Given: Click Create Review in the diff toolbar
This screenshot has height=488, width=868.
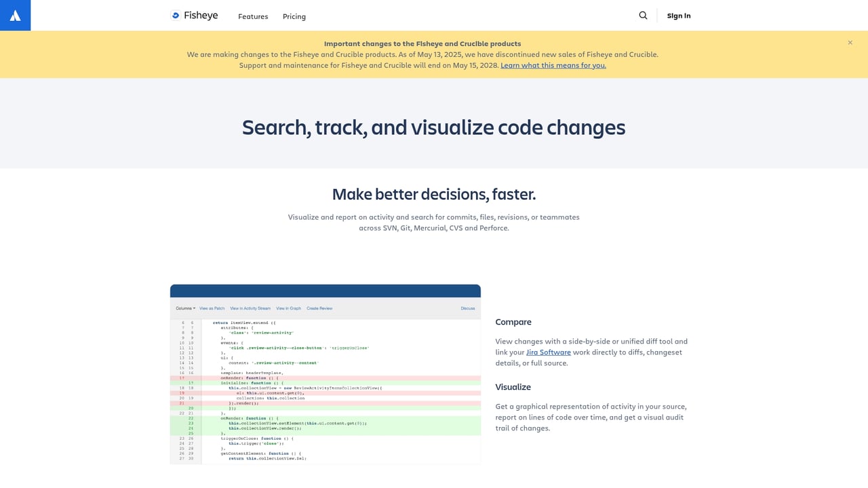Looking at the screenshot, I should pyautogui.click(x=319, y=308).
